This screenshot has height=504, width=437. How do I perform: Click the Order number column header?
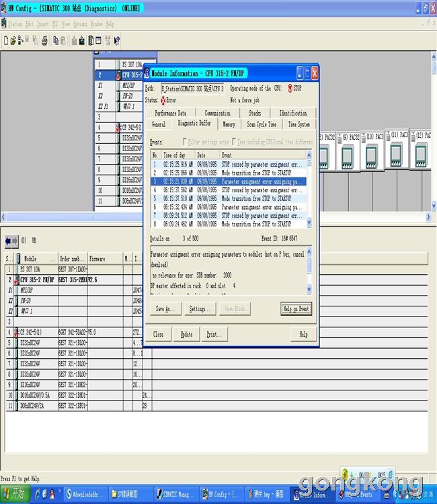73,259
